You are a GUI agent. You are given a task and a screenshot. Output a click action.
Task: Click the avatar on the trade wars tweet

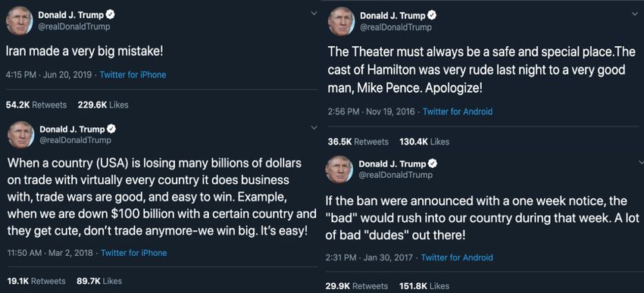[20, 135]
